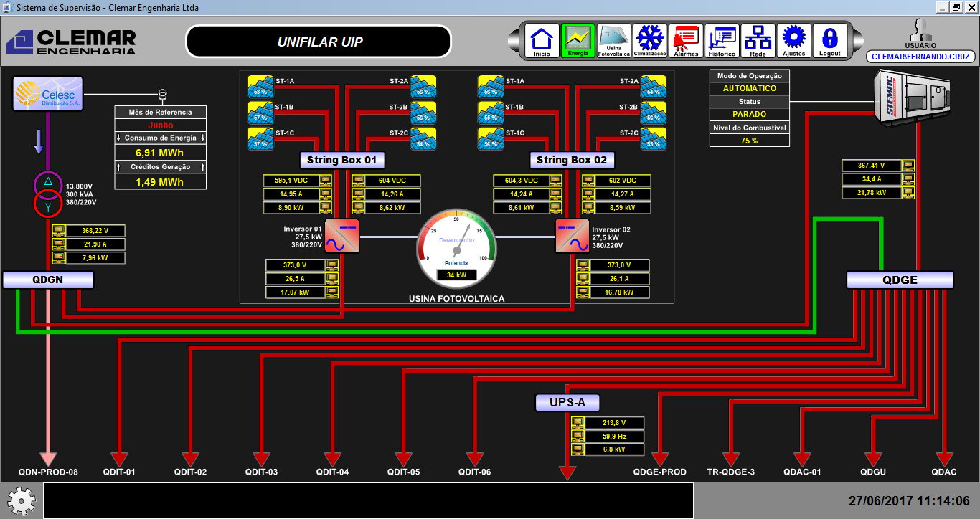
Task: Click the QDIT-04 feeder label
Action: tap(332, 472)
